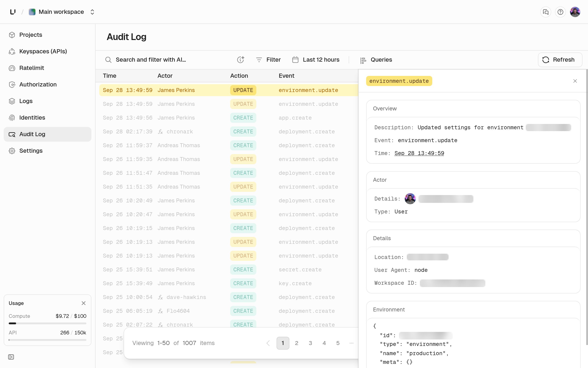588x368 pixels.
Task: Click the Main workspace colored avatar
Action: click(x=32, y=12)
